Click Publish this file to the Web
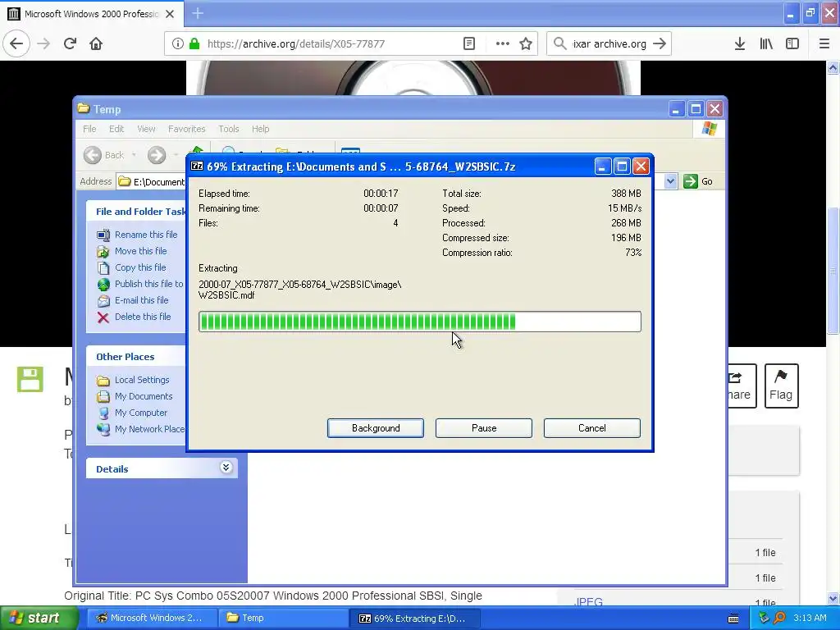This screenshot has width=840, height=630. click(x=139, y=284)
